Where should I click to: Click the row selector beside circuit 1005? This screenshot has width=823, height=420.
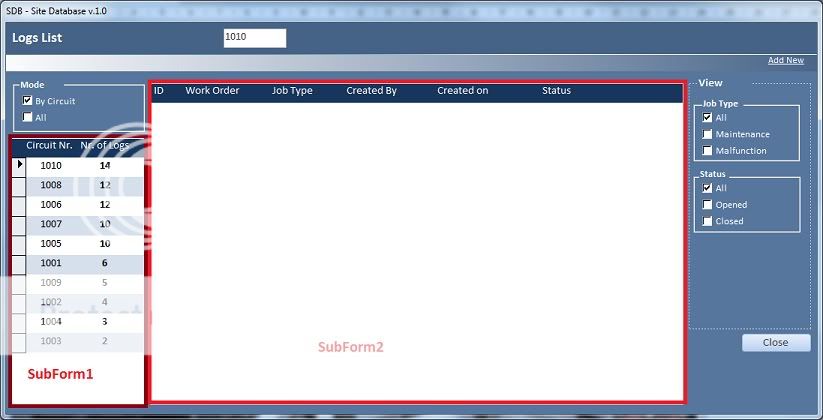pos(19,244)
